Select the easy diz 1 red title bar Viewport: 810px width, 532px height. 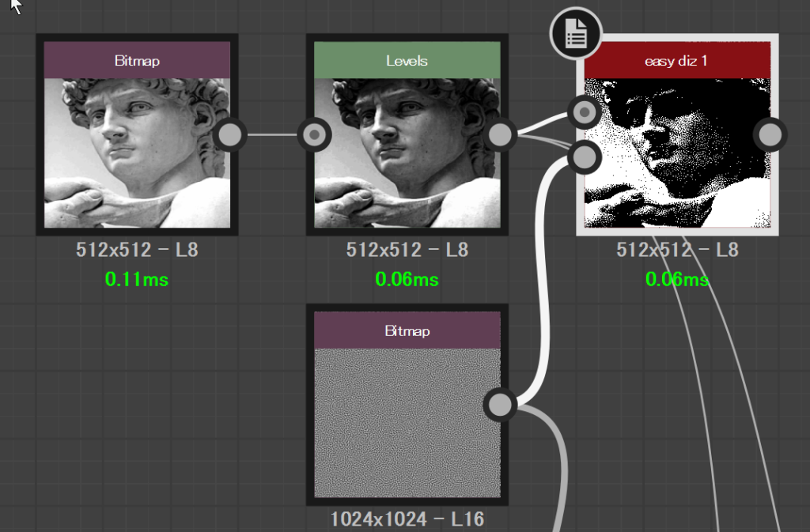[677, 60]
